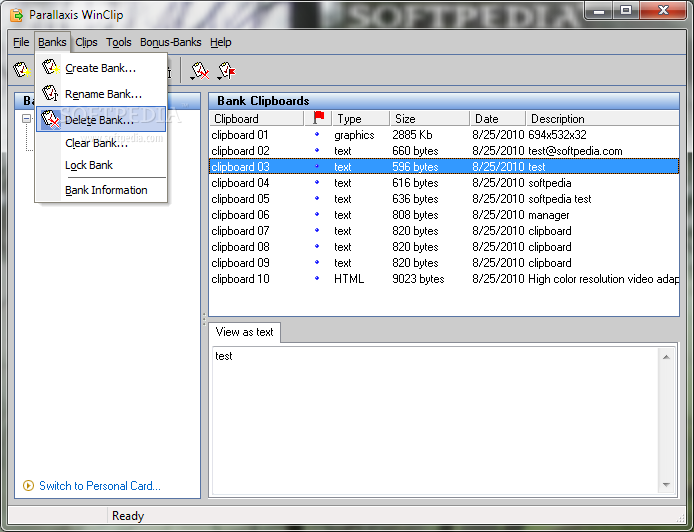Open the File menu
Viewport: 694px width, 532px height.
tap(21, 42)
